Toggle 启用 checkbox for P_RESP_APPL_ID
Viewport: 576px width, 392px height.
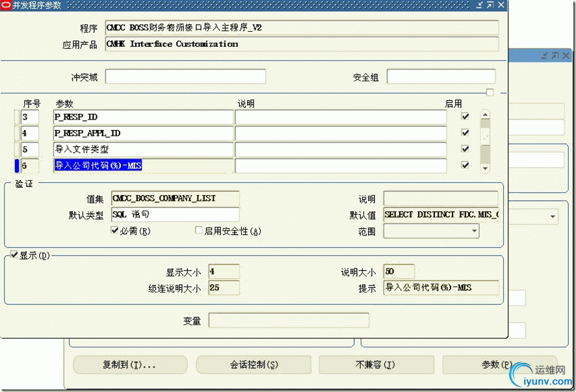coord(465,133)
